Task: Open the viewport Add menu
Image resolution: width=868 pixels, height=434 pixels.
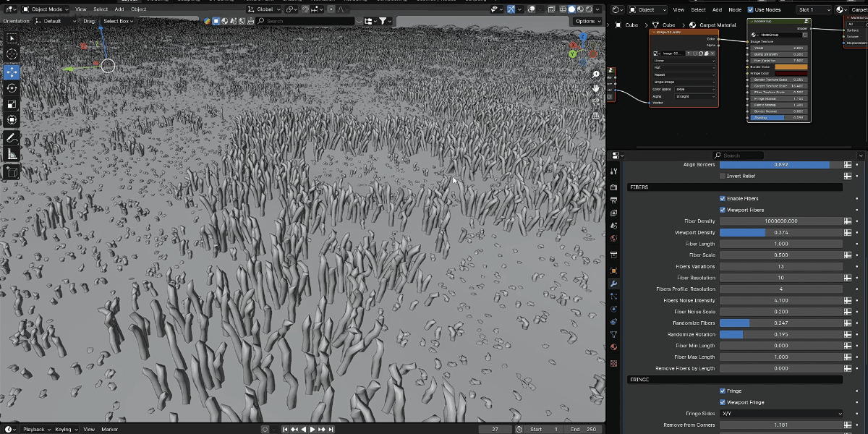Action: (x=119, y=9)
